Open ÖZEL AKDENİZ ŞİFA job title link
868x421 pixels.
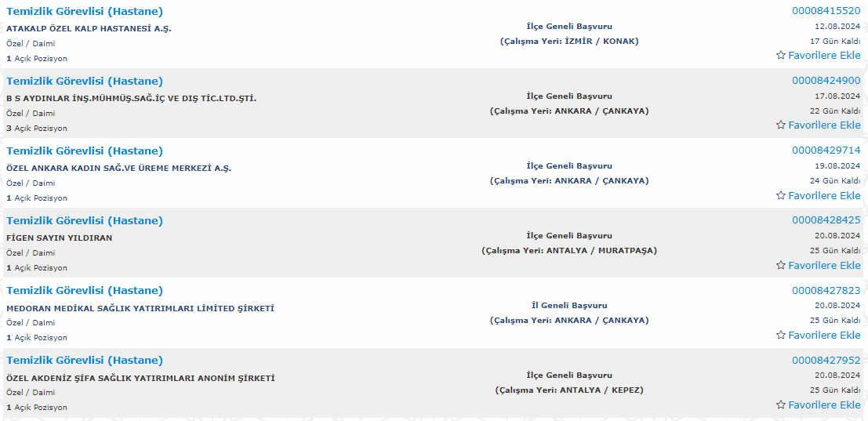coord(85,360)
